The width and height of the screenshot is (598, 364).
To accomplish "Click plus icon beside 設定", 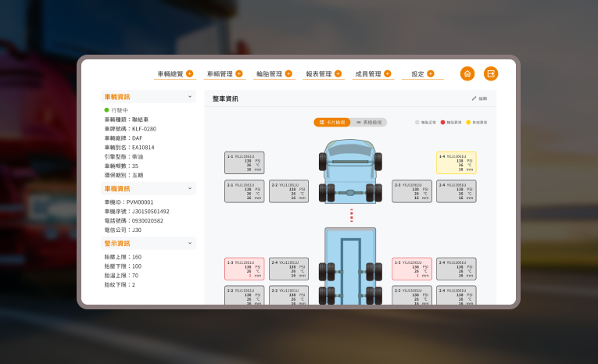I will (x=430, y=73).
